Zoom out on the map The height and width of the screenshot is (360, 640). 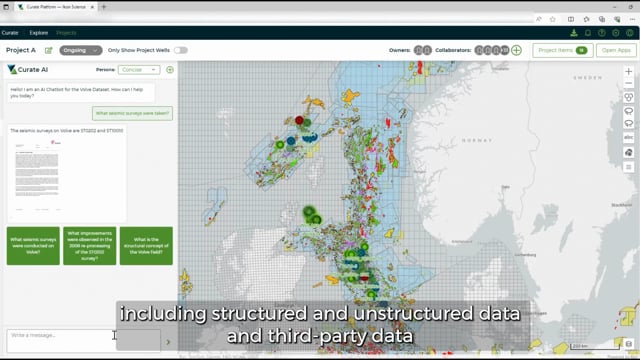[x=629, y=83]
